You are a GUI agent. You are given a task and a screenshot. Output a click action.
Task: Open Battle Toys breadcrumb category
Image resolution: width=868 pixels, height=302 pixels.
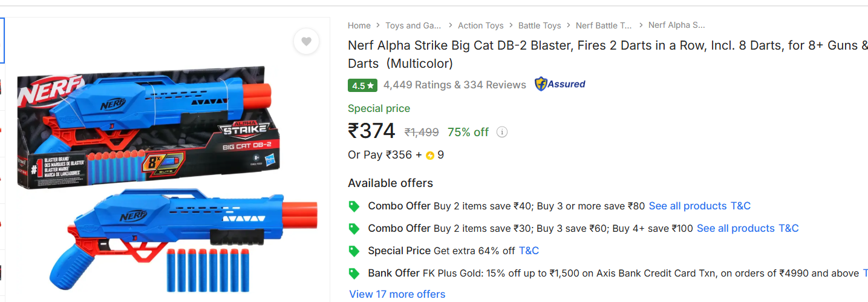click(540, 25)
